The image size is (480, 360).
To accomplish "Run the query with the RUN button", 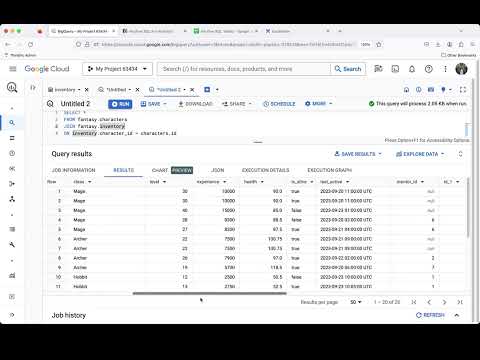I will [120, 104].
